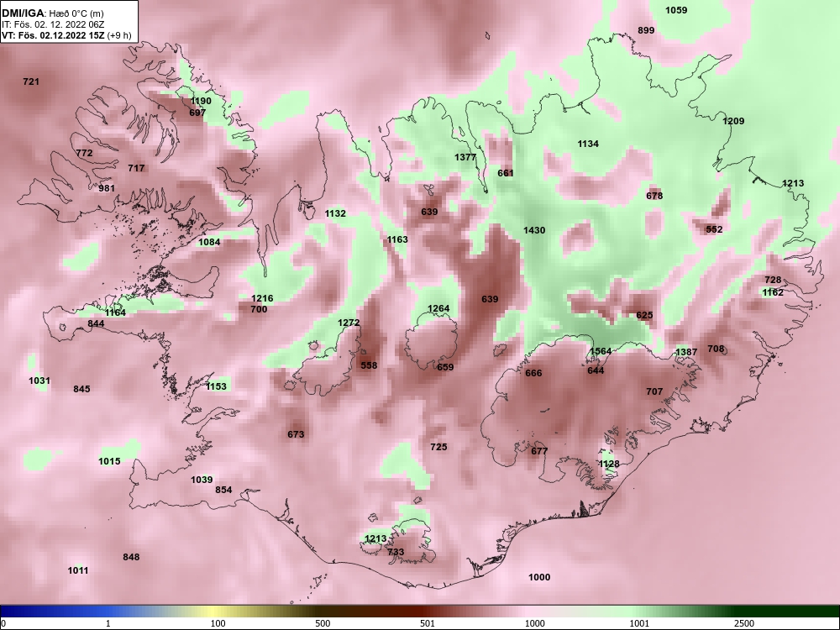Select the 1216 height value

[262, 299]
